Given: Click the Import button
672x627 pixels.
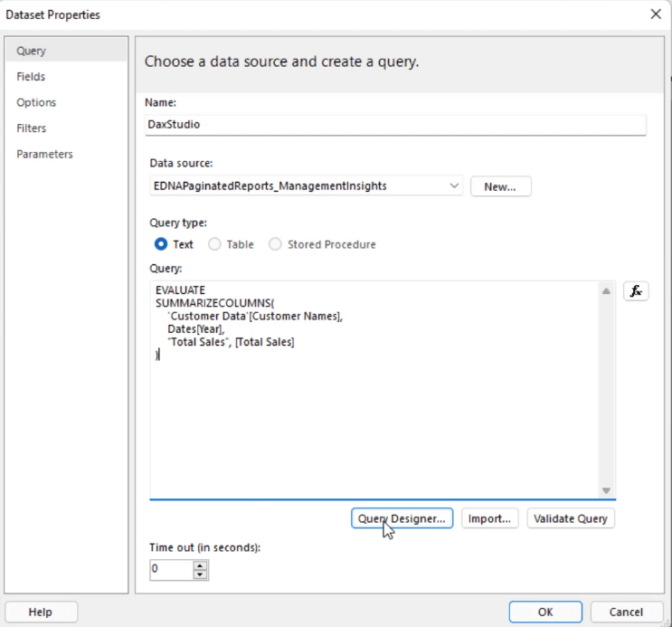Looking at the screenshot, I should (x=490, y=518).
